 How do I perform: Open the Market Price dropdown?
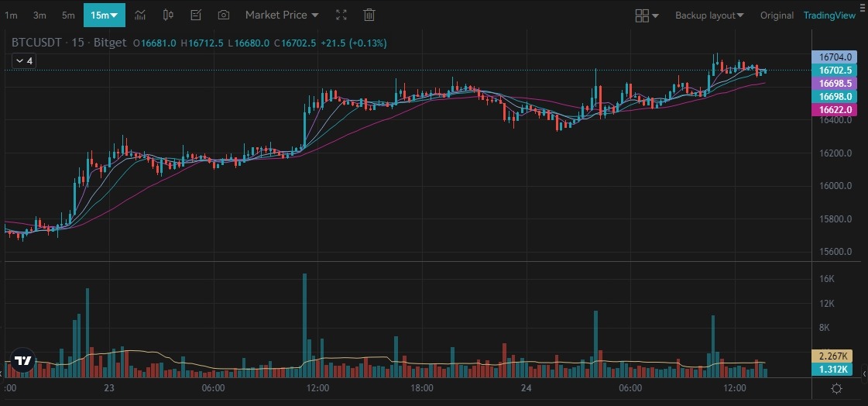[x=282, y=15]
